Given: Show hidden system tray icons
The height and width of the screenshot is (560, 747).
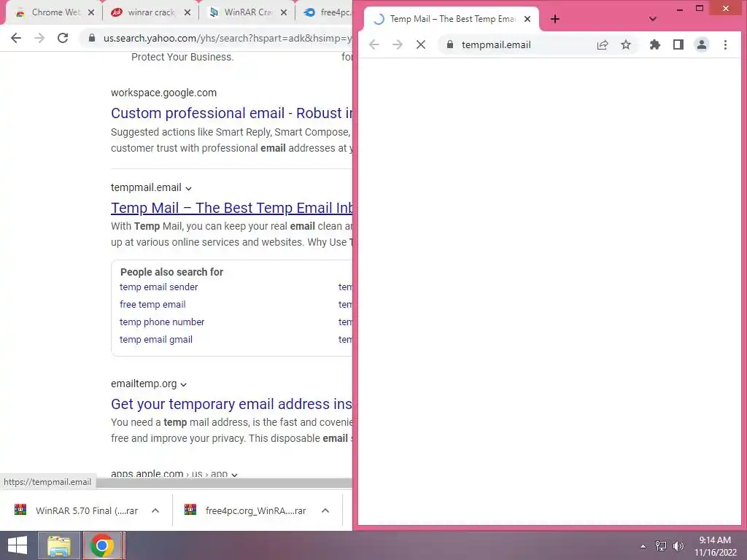Looking at the screenshot, I should 643,546.
